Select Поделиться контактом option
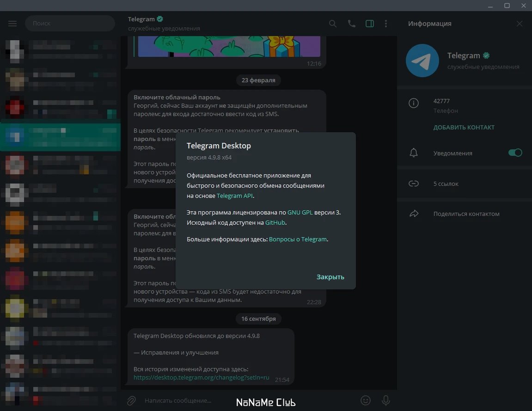The image size is (532, 411). pos(465,214)
